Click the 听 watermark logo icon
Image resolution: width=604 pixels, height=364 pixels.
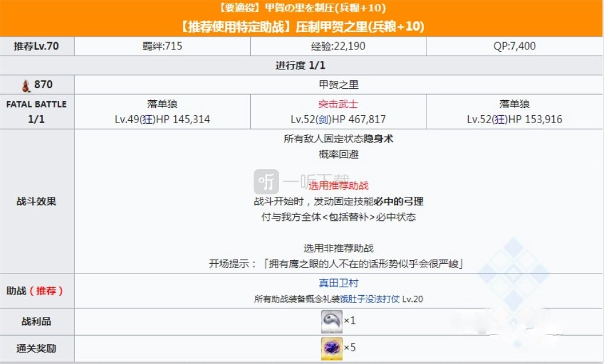tap(266, 182)
